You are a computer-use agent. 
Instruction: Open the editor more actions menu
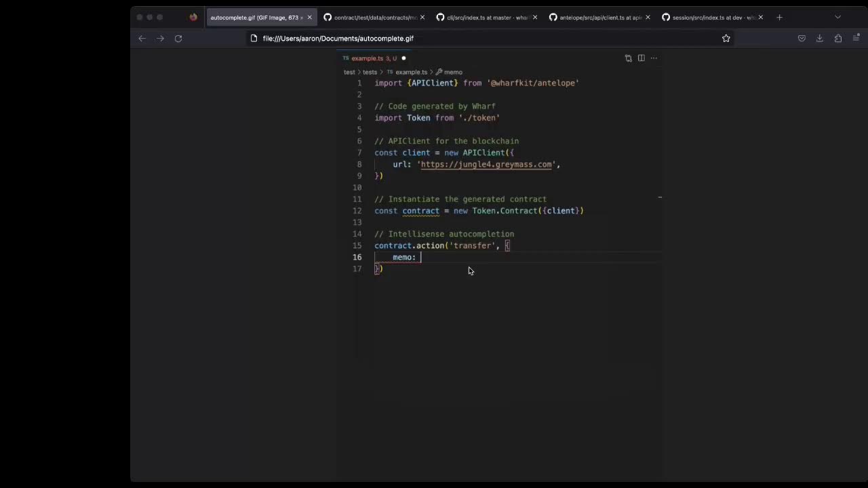654,58
